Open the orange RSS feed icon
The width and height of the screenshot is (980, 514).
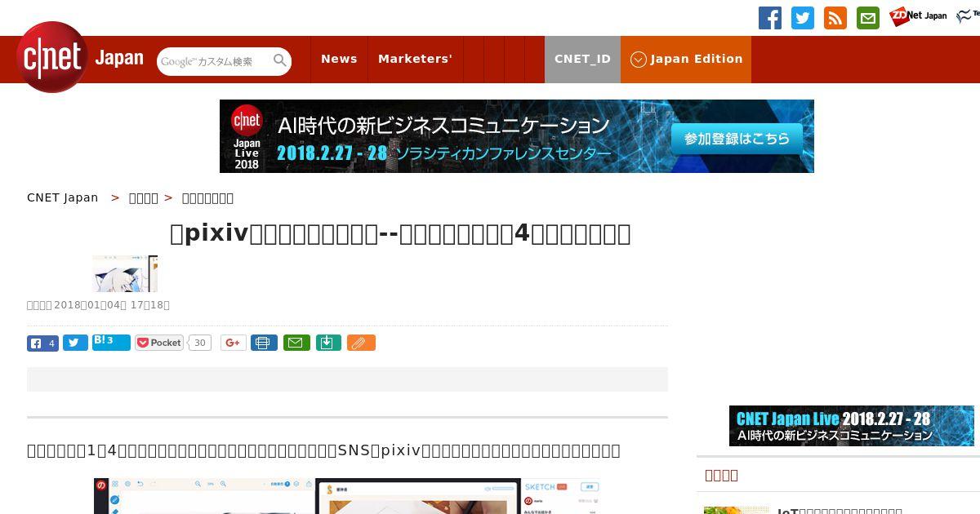[835, 18]
